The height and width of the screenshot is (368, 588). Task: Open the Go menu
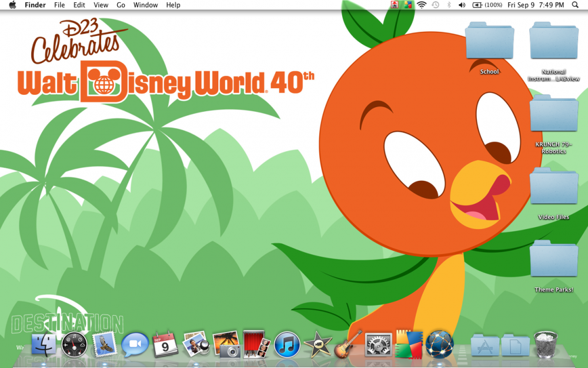tap(121, 5)
